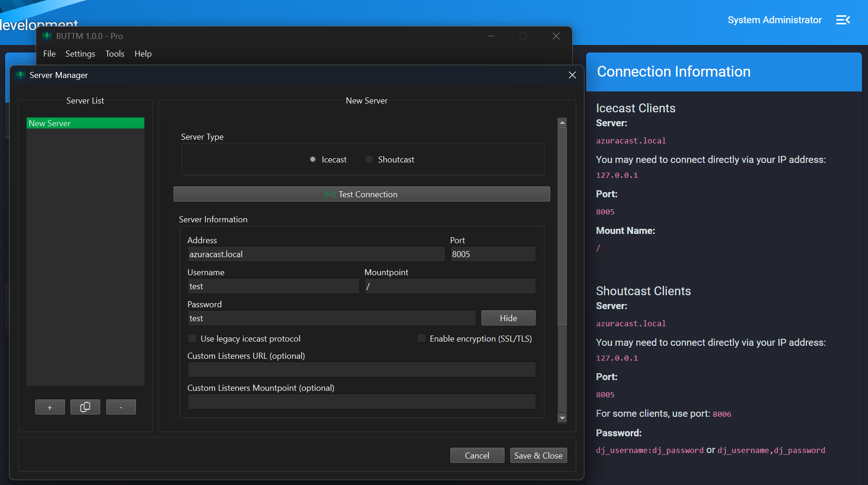Screen dimensions: 868x485
Task: Open the Help menu
Action: 143,54
